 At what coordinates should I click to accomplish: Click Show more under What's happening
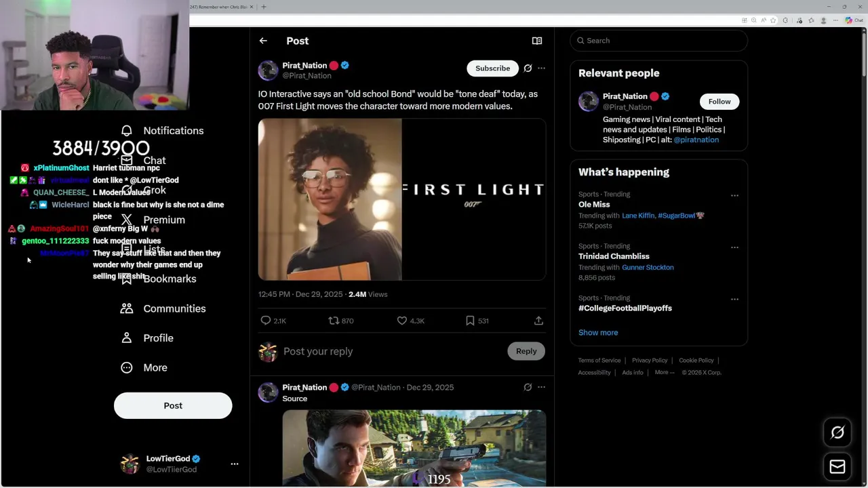[x=598, y=333]
